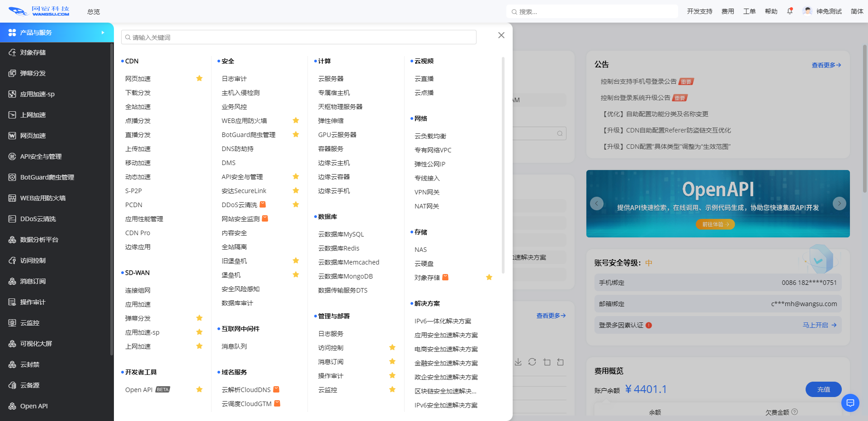The height and width of the screenshot is (421, 868).
Task: Toggle star for Open API in 开发者工具
Action: 199,389
